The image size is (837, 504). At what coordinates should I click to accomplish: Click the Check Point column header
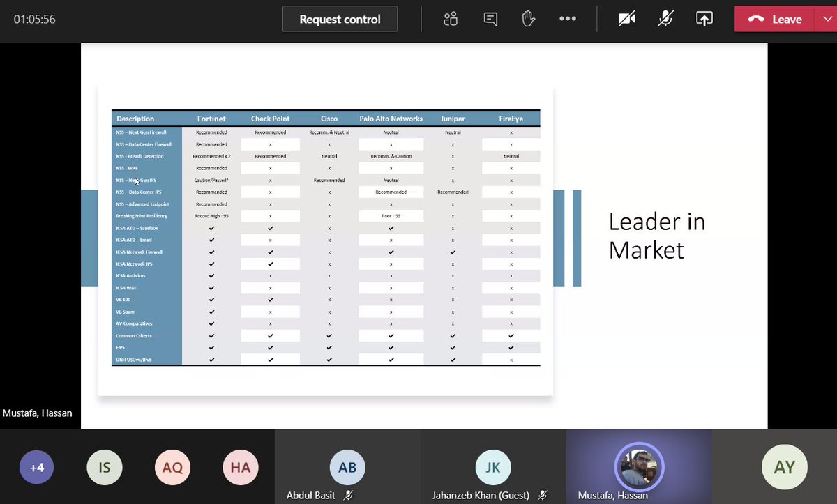(x=270, y=119)
